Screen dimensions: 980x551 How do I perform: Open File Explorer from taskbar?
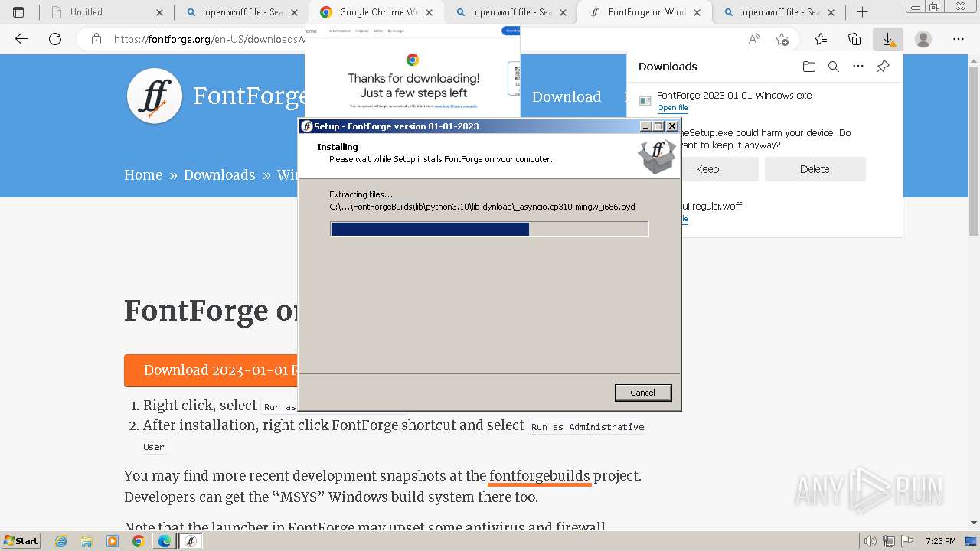(87, 541)
